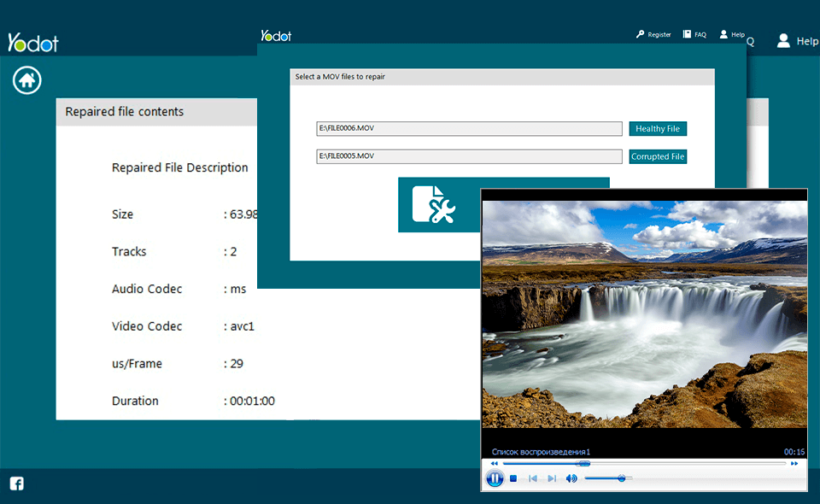
Task: Rewind the video
Action: pyautogui.click(x=494, y=462)
